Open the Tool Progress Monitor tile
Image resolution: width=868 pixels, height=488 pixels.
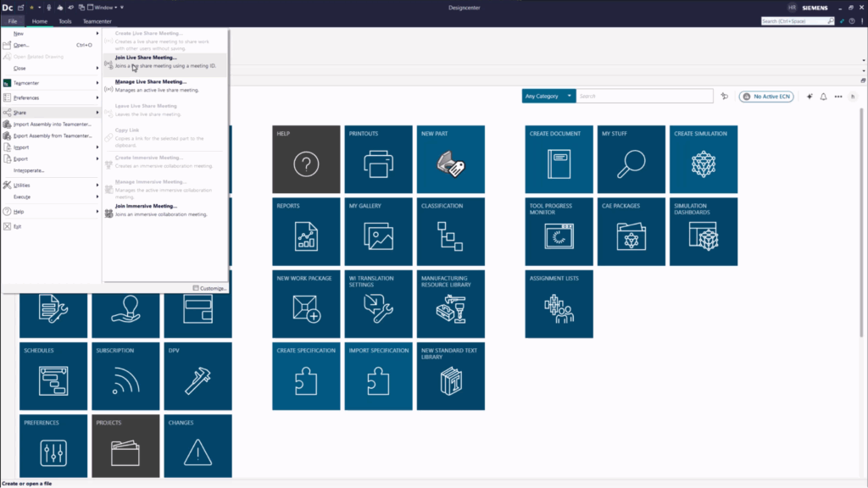point(559,231)
